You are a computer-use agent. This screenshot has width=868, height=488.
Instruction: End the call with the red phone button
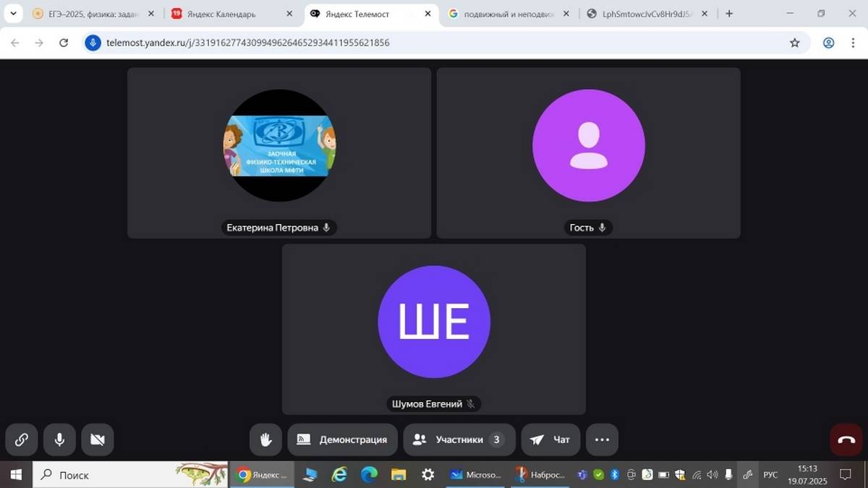click(846, 440)
